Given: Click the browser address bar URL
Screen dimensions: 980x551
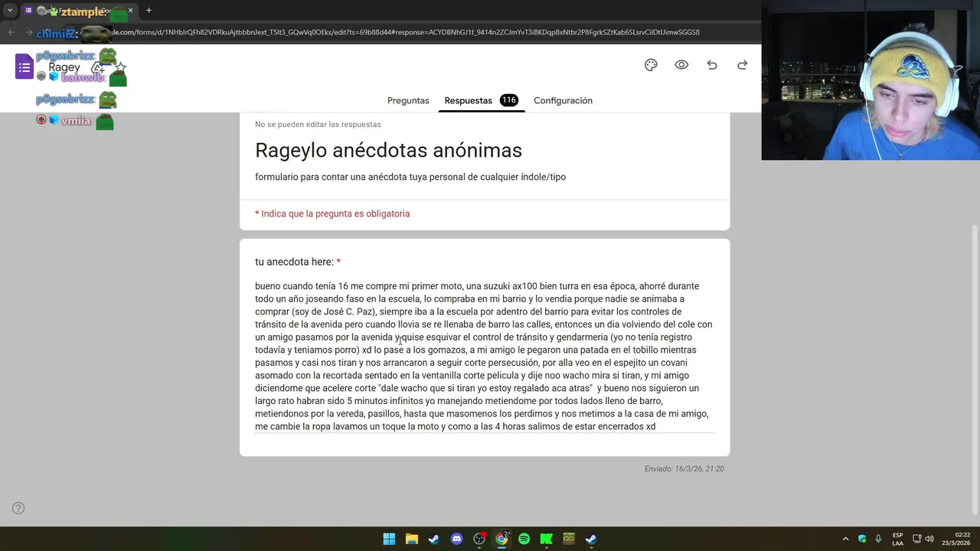Looking at the screenshot, I should [405, 32].
